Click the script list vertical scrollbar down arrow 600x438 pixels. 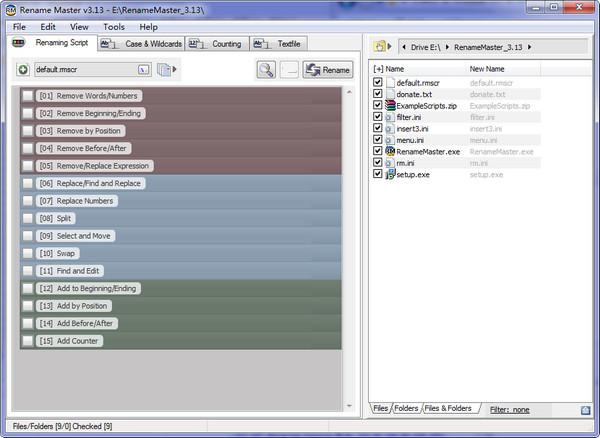click(349, 405)
